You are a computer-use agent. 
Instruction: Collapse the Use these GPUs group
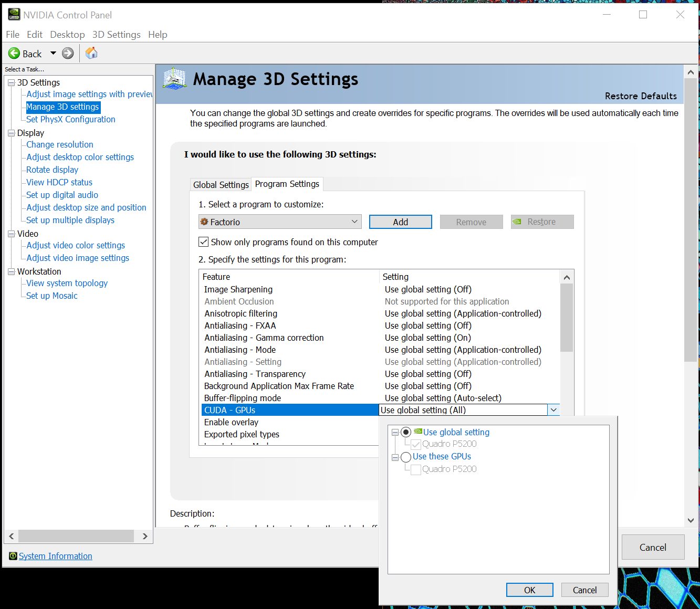[x=395, y=457]
